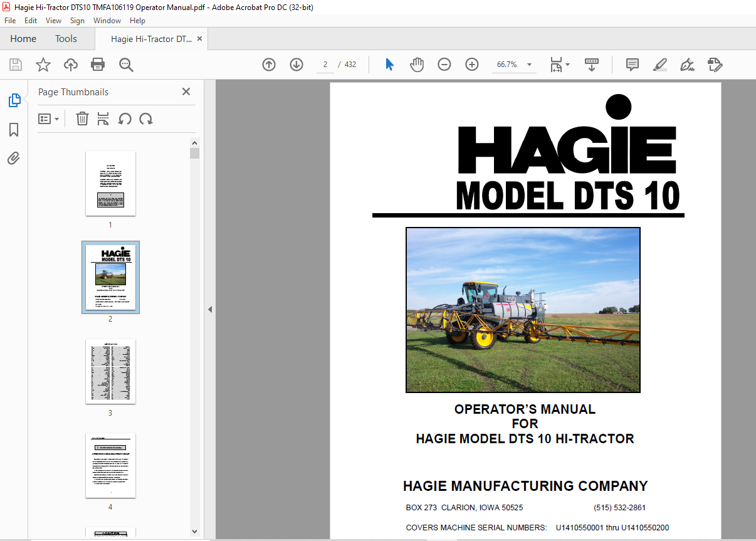Click the MODEL DTS 10 heading

(568, 196)
